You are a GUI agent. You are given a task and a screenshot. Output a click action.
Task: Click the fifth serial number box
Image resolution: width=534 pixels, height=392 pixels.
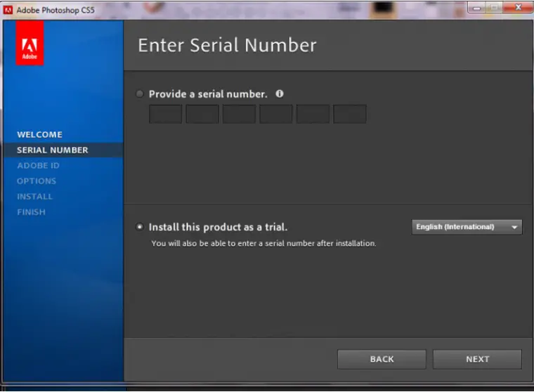coord(313,114)
